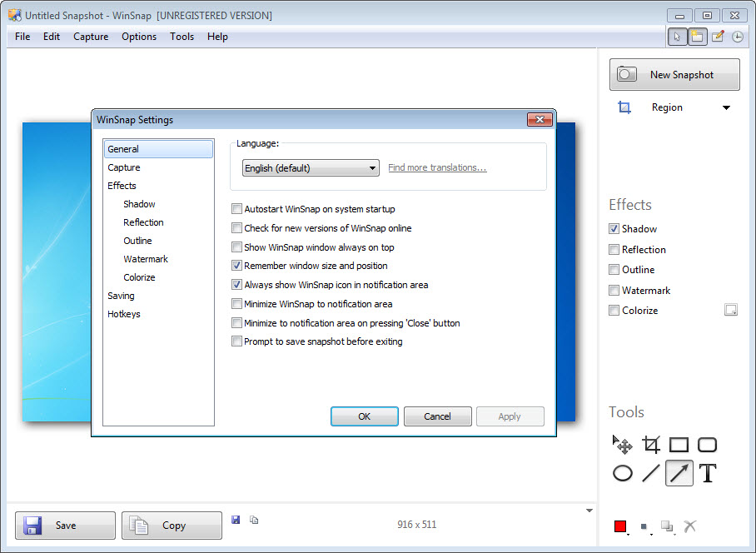Viewport: 756px width, 553px height.
Task: Click the large Copy button
Action: pos(172,525)
